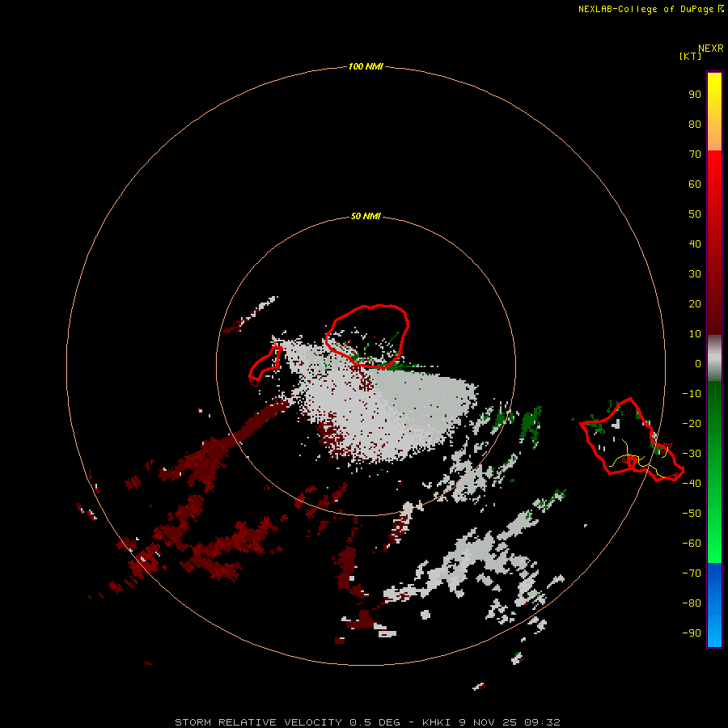The width and height of the screenshot is (728, 728).
Task: Click the red island outline at the far east
Action: coord(632,440)
